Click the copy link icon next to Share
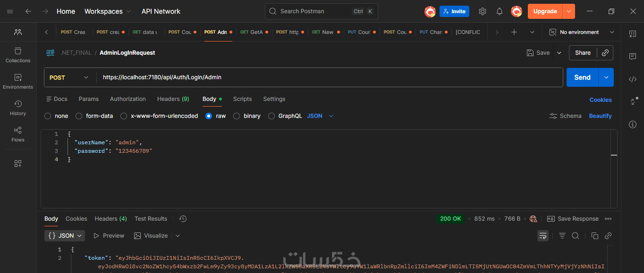 tap(605, 53)
